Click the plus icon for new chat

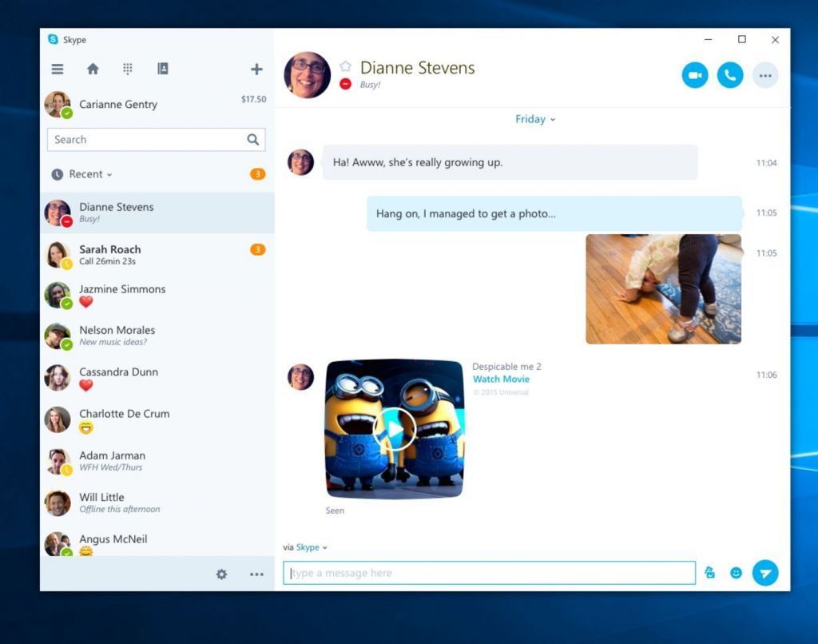coord(256,70)
